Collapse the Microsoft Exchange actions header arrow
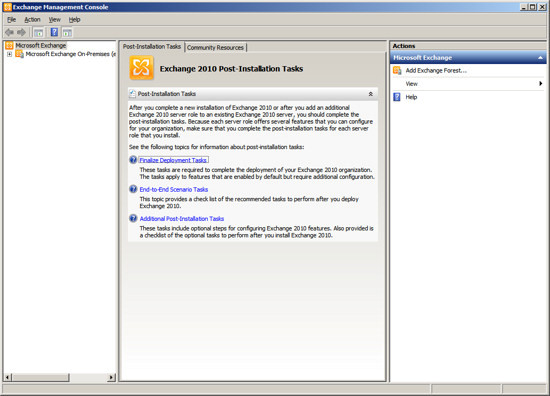The height and width of the screenshot is (396, 550). (x=541, y=58)
